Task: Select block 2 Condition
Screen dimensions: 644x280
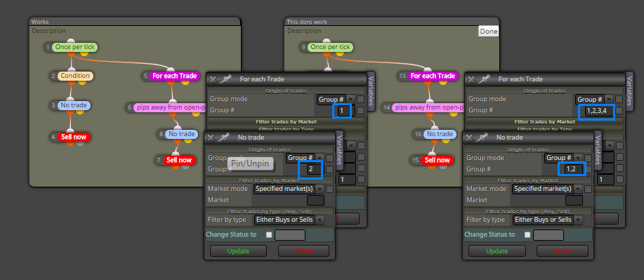Action: click(x=75, y=76)
